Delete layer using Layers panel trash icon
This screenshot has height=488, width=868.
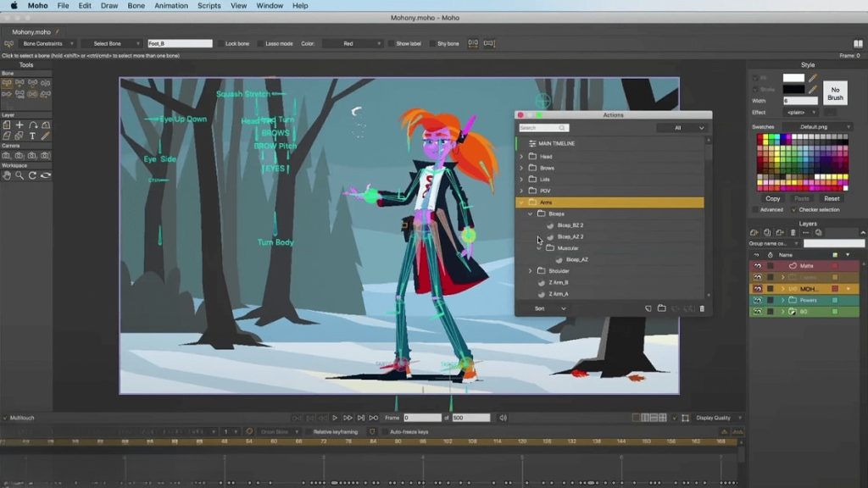pyautogui.click(x=793, y=233)
